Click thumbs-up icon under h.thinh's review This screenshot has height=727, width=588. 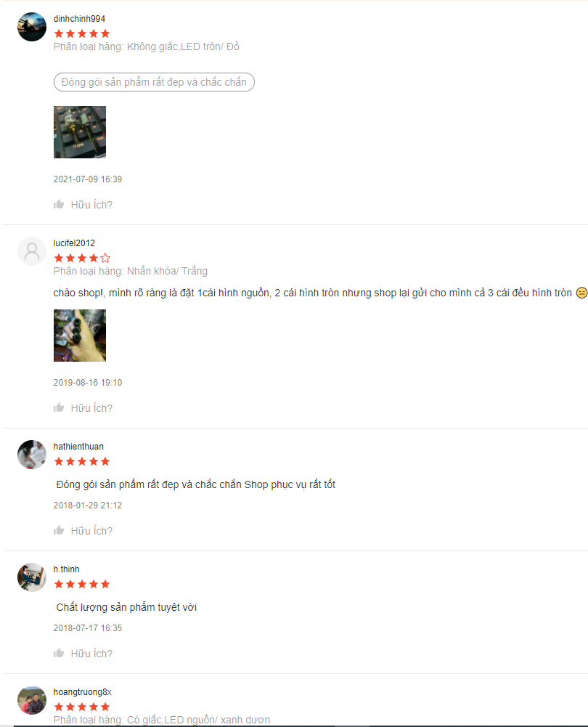coord(59,653)
